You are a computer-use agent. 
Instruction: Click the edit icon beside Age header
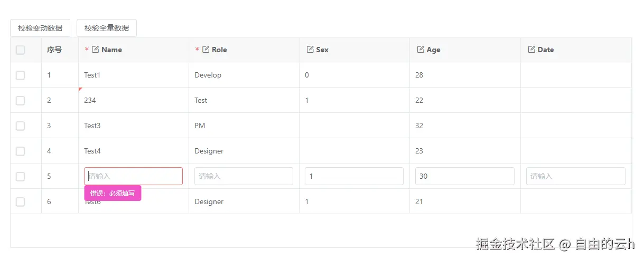421,50
